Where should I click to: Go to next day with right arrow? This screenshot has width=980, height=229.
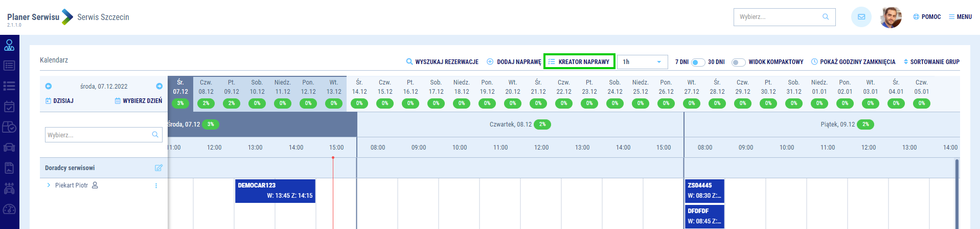[159, 86]
